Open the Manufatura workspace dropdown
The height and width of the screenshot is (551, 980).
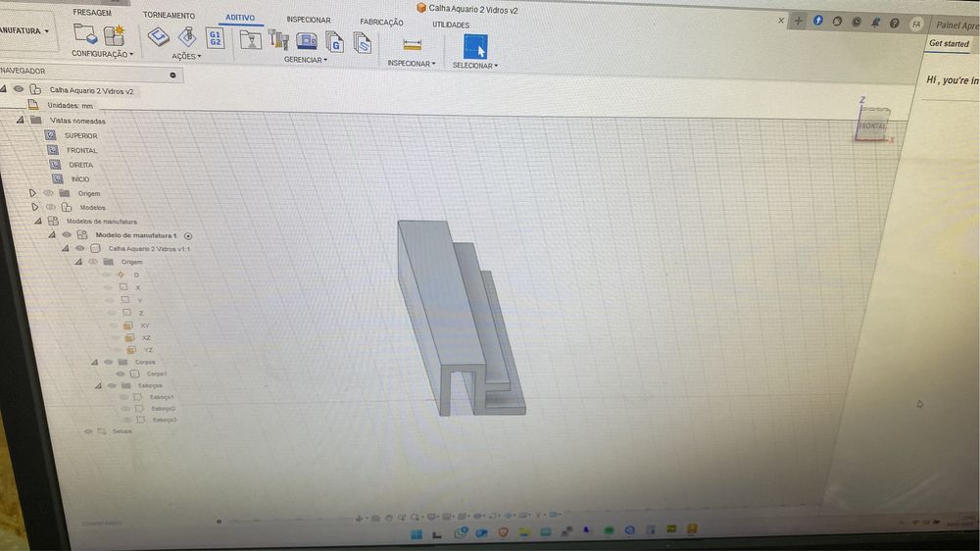click(24, 30)
